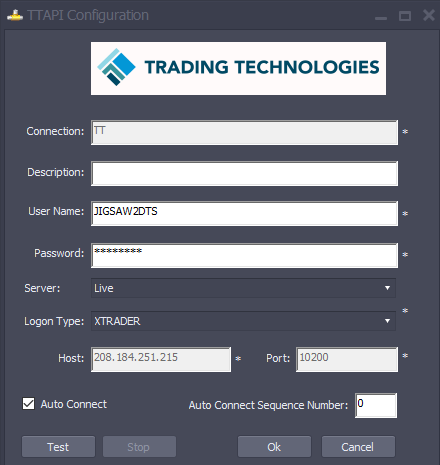Click the User Name label
This screenshot has height=465, width=440.
[x=56, y=211]
